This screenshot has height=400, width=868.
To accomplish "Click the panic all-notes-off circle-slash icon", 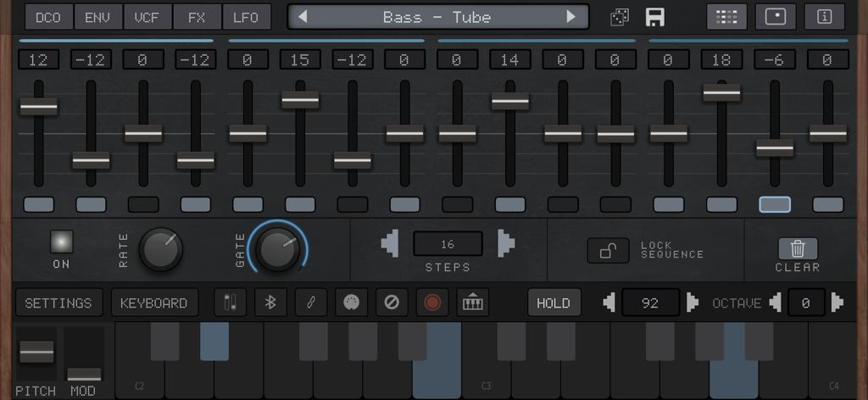I will tap(392, 303).
